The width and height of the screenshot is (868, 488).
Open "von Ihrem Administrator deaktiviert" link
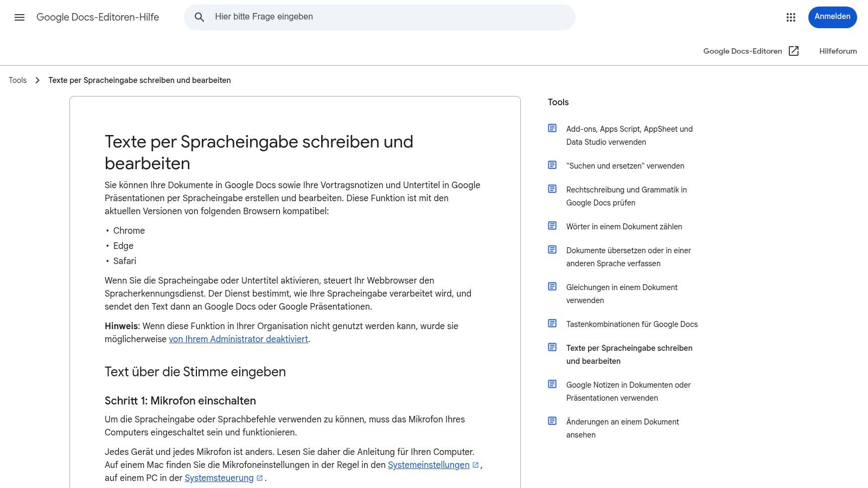click(x=238, y=339)
